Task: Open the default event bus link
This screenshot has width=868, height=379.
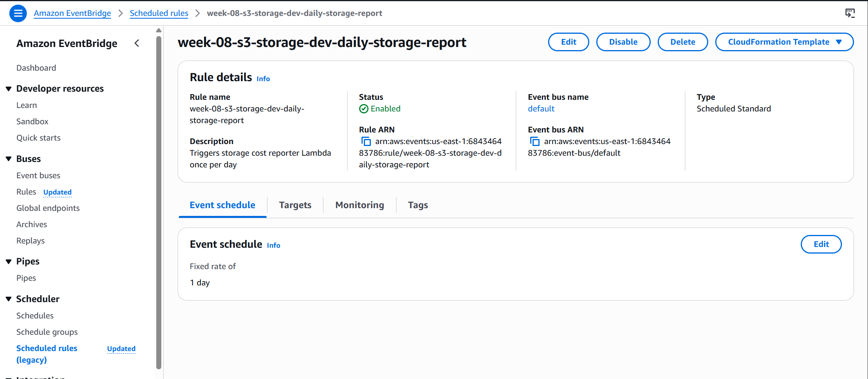Action: pos(541,109)
